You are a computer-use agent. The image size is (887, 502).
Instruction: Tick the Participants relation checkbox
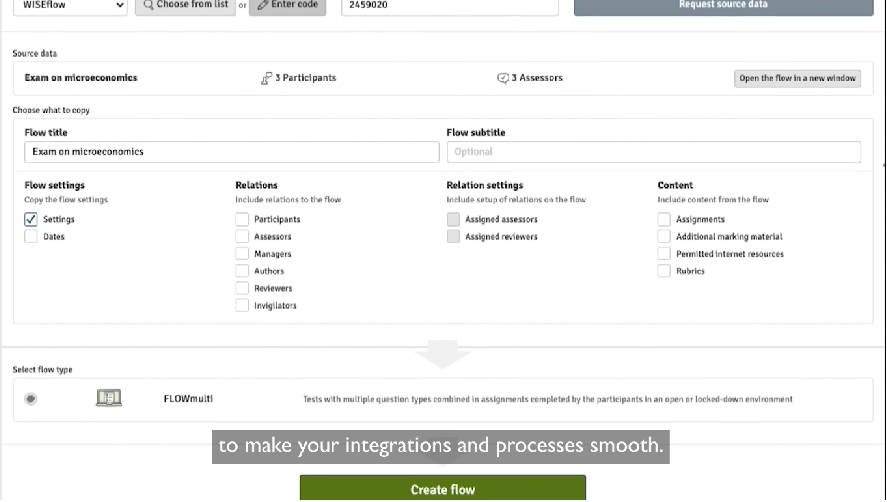tap(242, 219)
